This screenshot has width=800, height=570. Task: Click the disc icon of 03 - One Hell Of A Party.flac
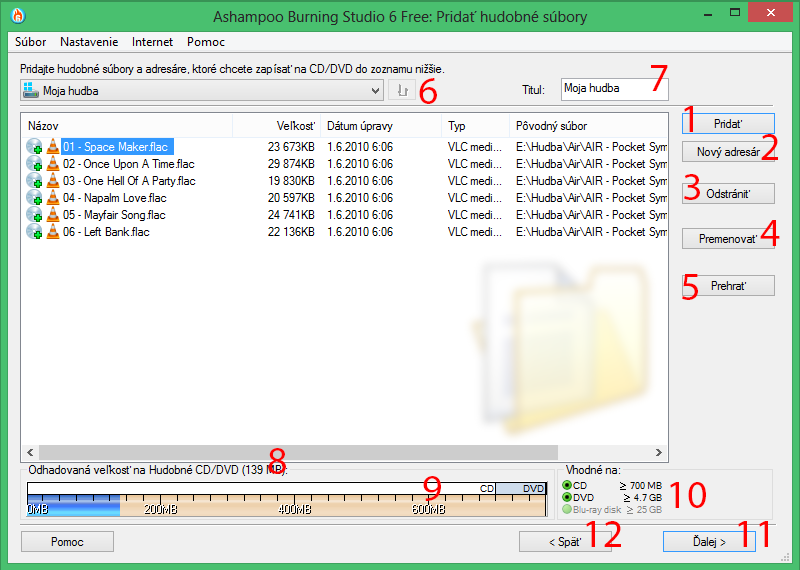click(34, 181)
